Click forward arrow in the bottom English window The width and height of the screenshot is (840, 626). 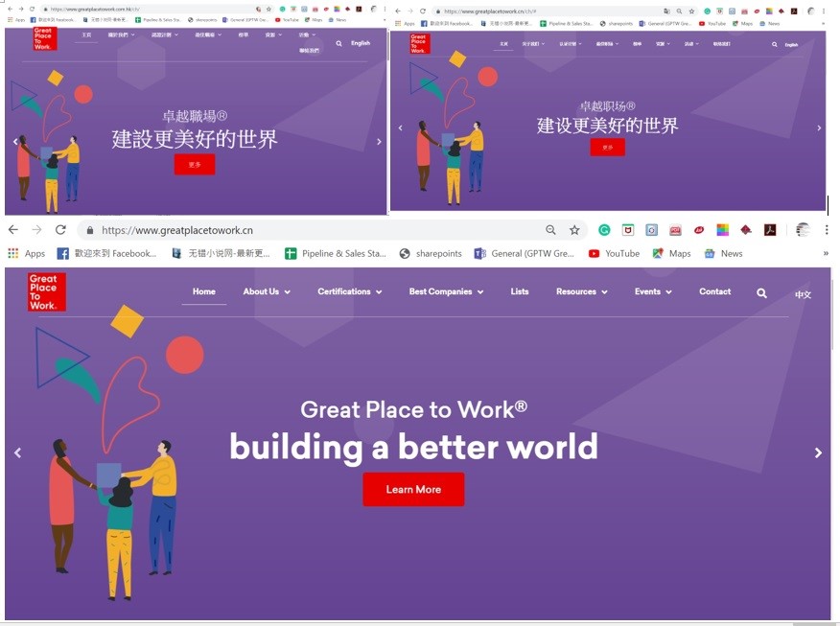[36, 230]
